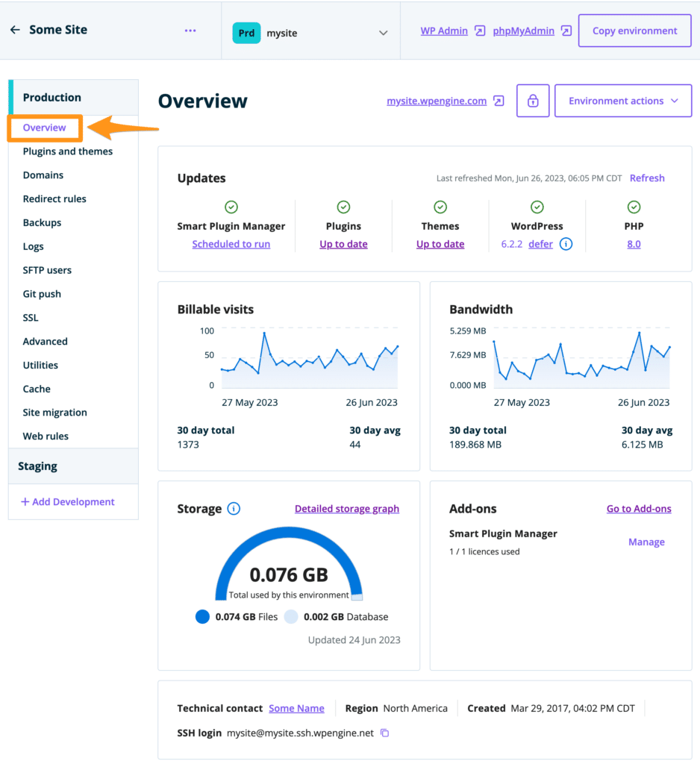700x764 pixels.
Task: Select SFTP users in sidebar
Action: (47, 270)
